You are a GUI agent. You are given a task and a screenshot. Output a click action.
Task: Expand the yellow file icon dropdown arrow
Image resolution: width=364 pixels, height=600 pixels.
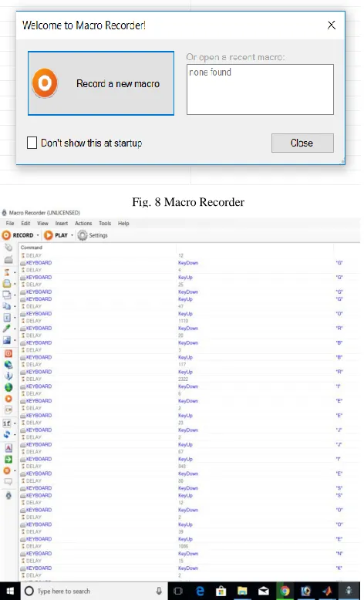pos(15,284)
